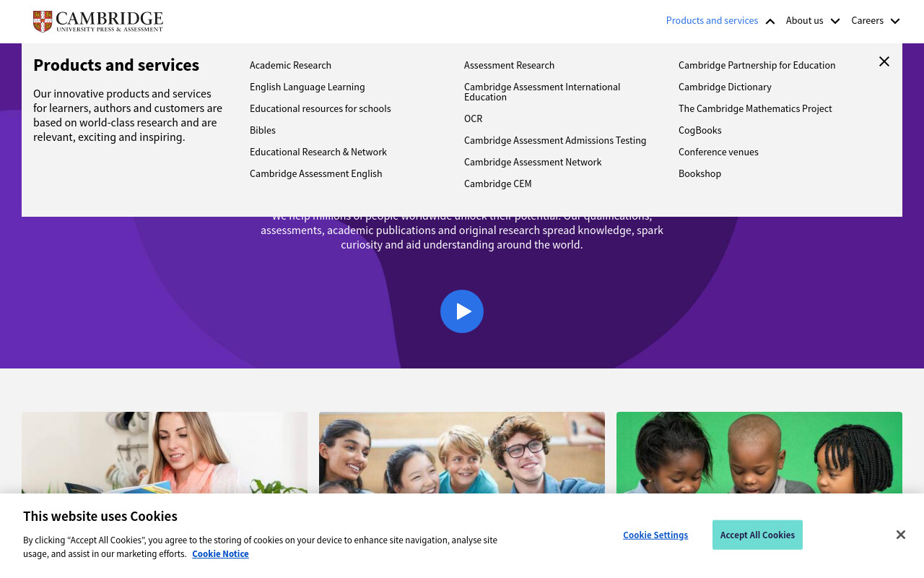This screenshot has width=924, height=578.
Task: Visit The Cambridge Mathematics Project
Action: click(755, 108)
